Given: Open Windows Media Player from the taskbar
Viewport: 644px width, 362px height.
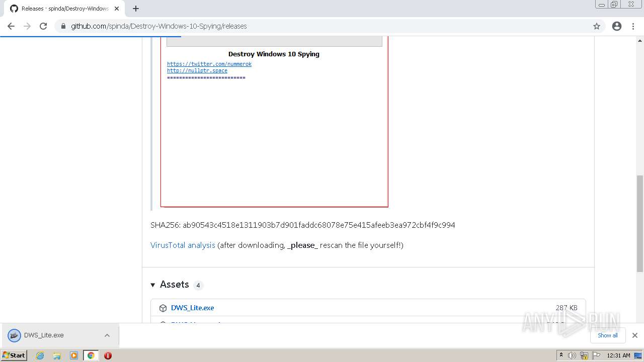Looking at the screenshot, I should coord(74,355).
